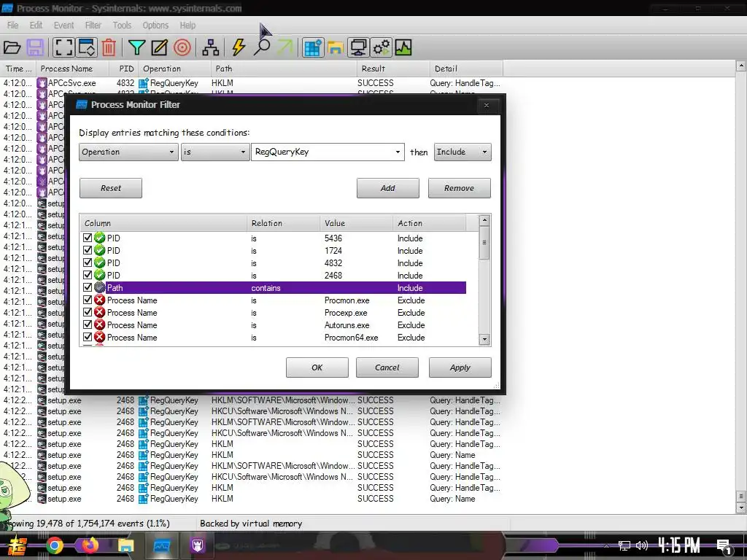
Task: Uncheck the Procexp.exe exclude filter
Action: (88, 312)
